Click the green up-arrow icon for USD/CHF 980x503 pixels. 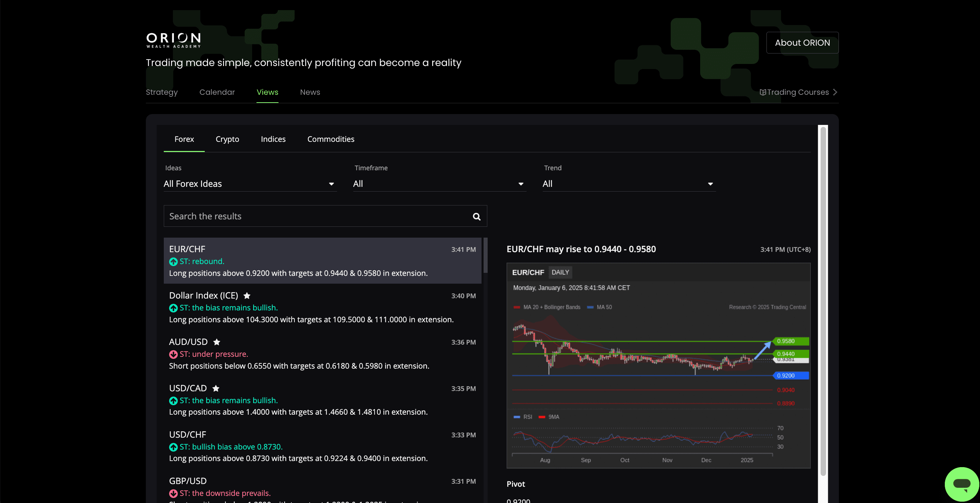tap(173, 447)
